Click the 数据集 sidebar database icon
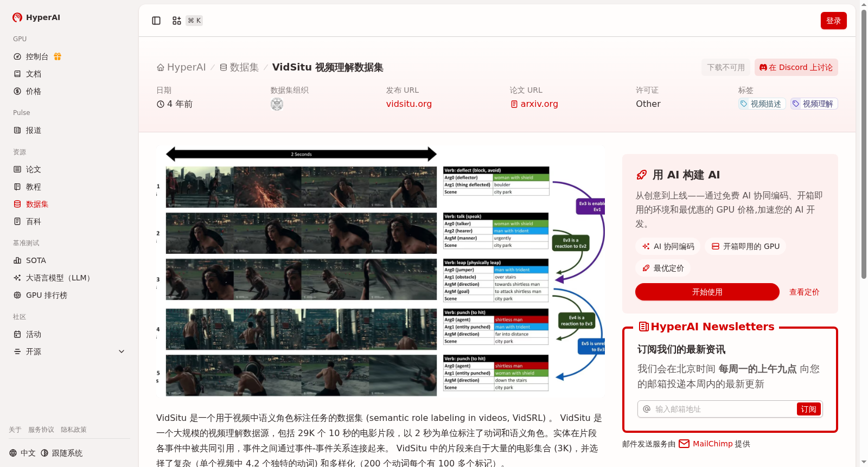Image resolution: width=868 pixels, height=467 pixels. click(x=17, y=204)
